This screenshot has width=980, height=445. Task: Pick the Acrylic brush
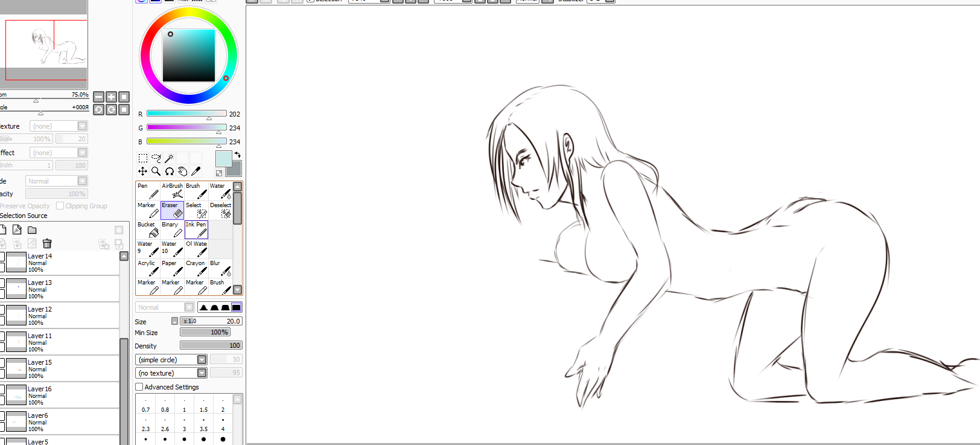click(x=148, y=268)
